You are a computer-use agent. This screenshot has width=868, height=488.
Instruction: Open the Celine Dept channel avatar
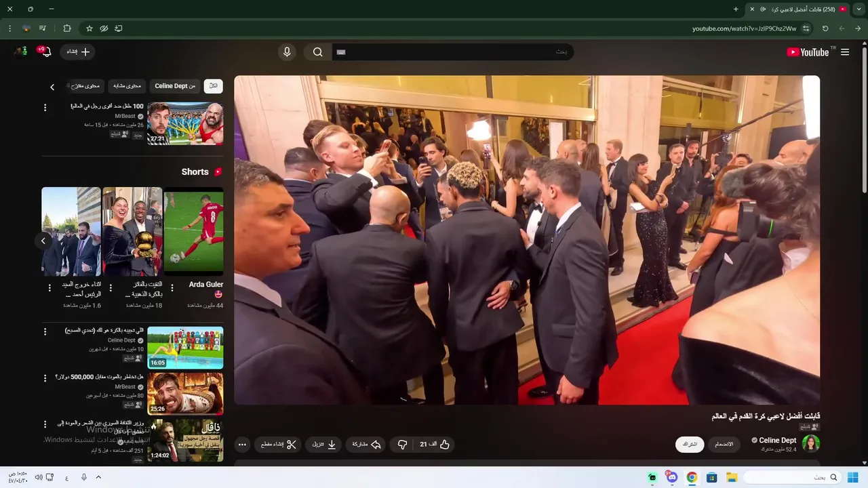(x=811, y=444)
